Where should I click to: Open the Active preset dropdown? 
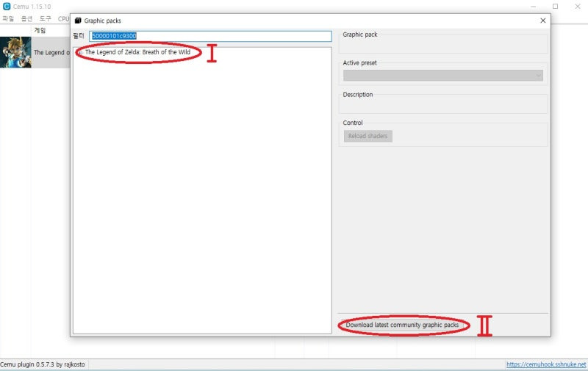pyautogui.click(x=443, y=76)
